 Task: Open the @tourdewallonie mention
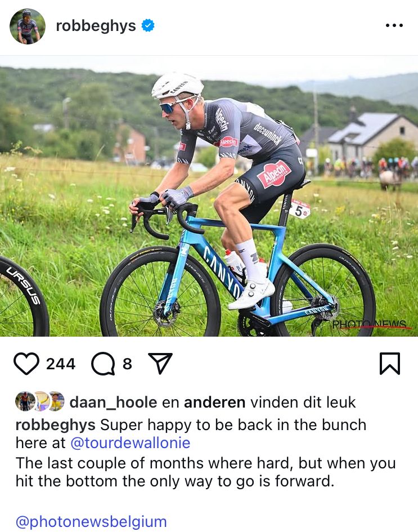(x=131, y=442)
